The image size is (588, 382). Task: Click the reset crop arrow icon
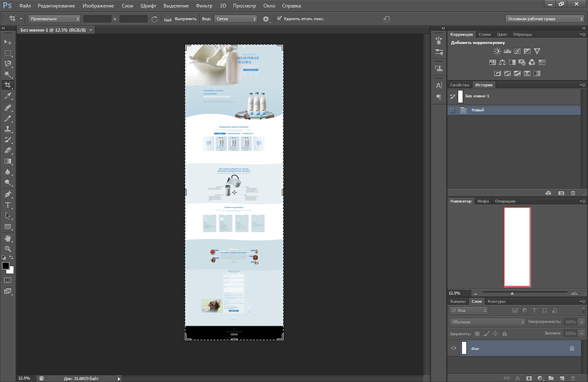[x=387, y=19]
